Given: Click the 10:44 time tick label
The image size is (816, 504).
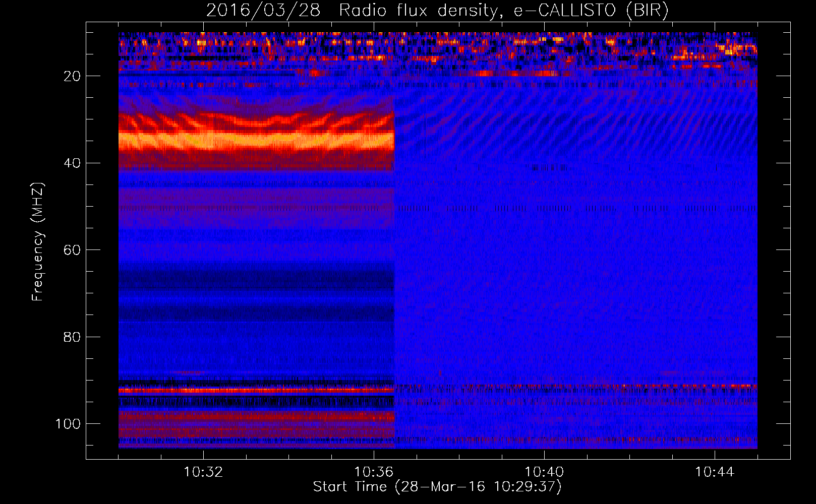Looking at the screenshot, I should [715, 472].
